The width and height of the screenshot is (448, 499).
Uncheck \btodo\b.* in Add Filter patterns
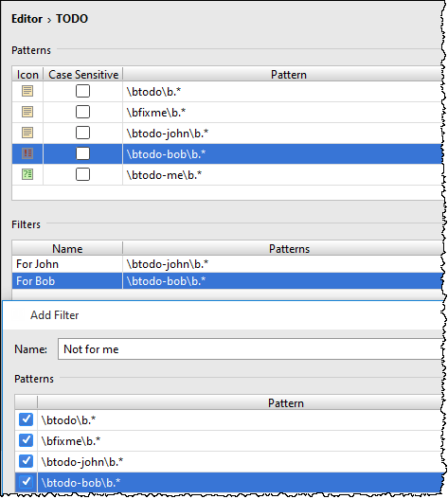point(26,419)
